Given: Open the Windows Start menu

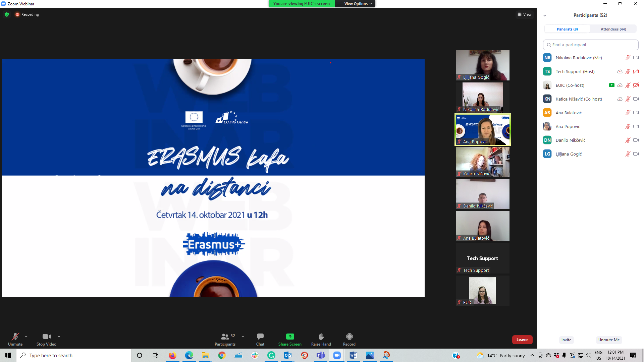Looking at the screenshot, I should tap(8, 355).
